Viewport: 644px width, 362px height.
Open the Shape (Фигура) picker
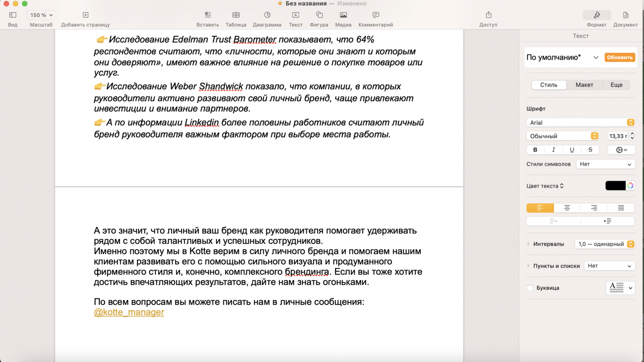click(x=319, y=15)
